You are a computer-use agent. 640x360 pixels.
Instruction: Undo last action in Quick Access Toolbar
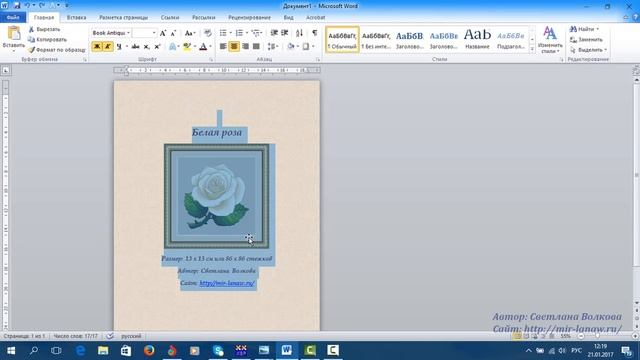(x=27, y=6)
